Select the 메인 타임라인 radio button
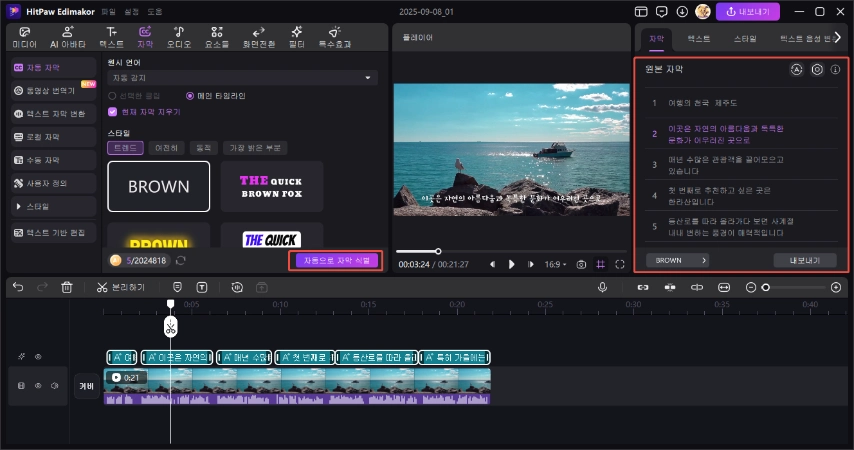The width and height of the screenshot is (854, 450). (x=190, y=96)
